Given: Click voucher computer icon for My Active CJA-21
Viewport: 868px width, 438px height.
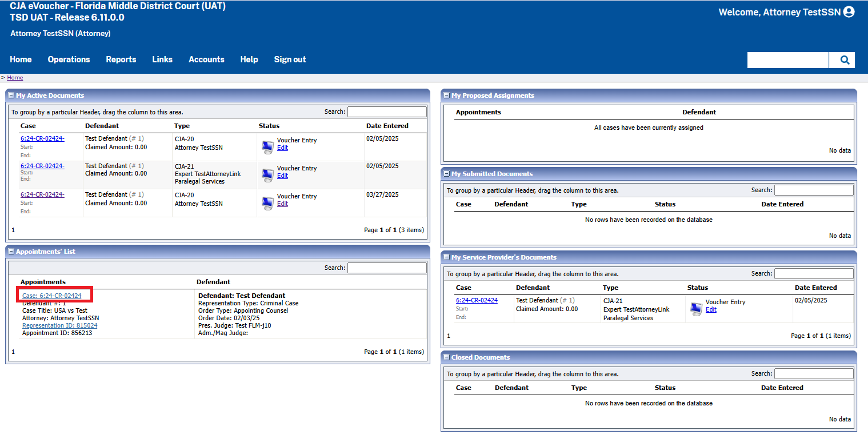Looking at the screenshot, I should 267,175.
